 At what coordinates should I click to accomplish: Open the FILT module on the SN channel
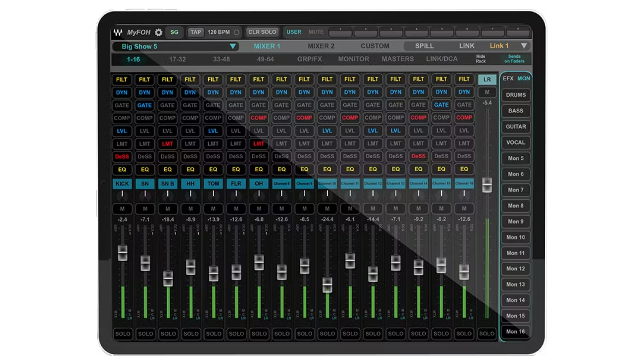(x=144, y=79)
